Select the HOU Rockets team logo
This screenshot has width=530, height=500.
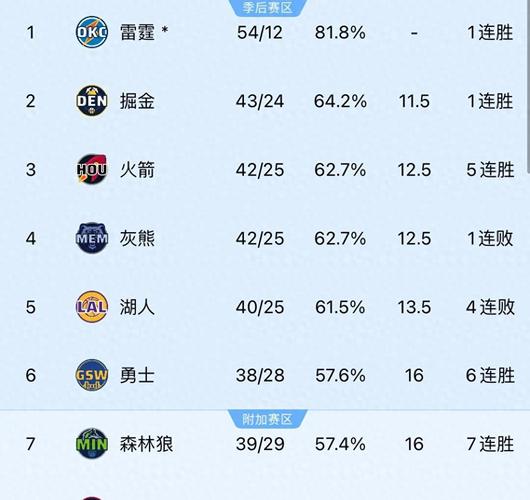coord(92,170)
